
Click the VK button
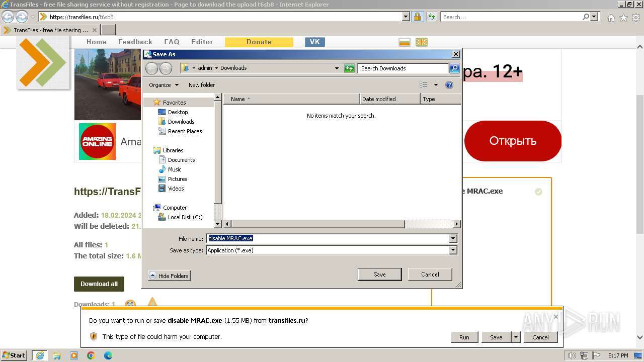pyautogui.click(x=315, y=42)
